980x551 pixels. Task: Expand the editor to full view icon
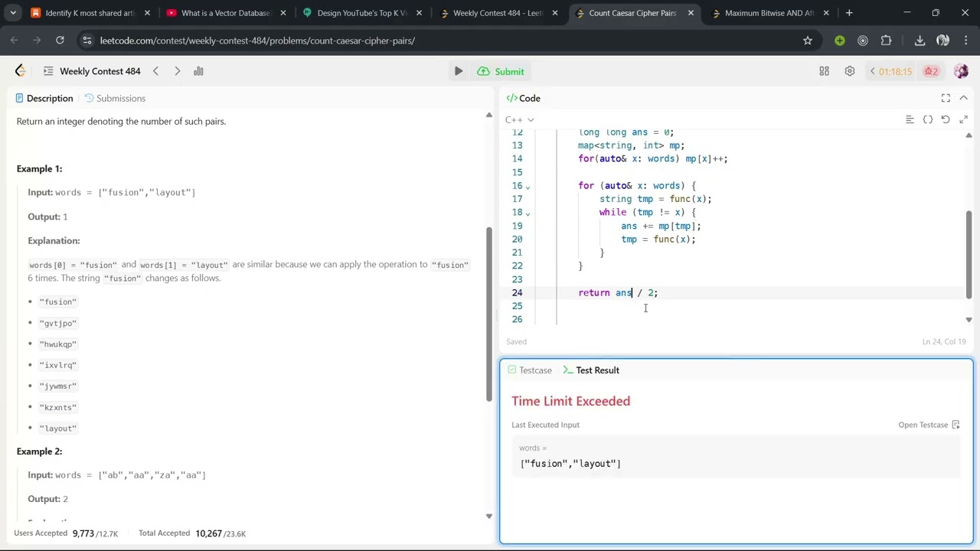[x=963, y=119]
